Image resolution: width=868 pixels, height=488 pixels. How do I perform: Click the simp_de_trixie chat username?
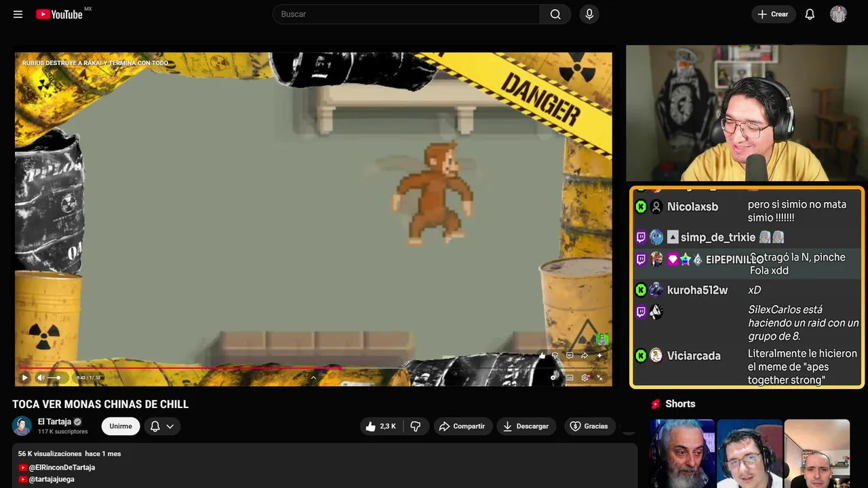pos(718,237)
